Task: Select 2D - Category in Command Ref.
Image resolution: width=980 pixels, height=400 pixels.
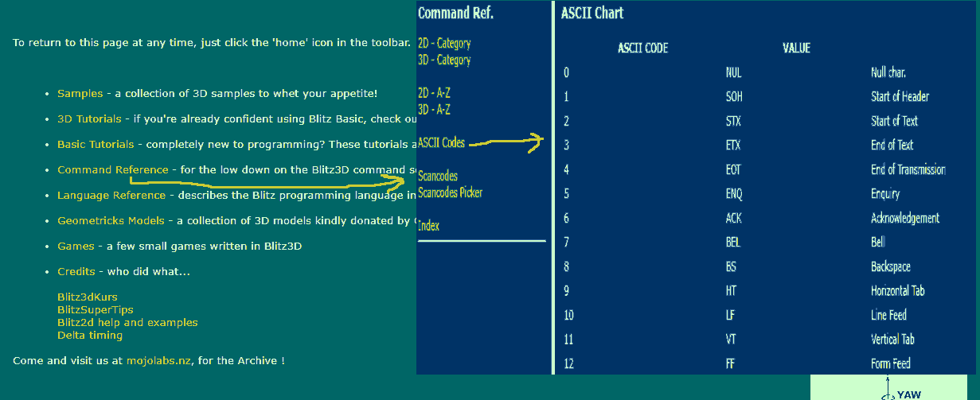Action: tap(444, 44)
